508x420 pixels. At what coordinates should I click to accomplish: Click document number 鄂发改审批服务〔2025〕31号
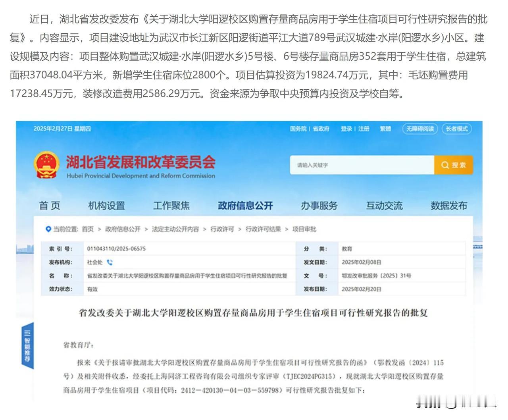coord(376,276)
